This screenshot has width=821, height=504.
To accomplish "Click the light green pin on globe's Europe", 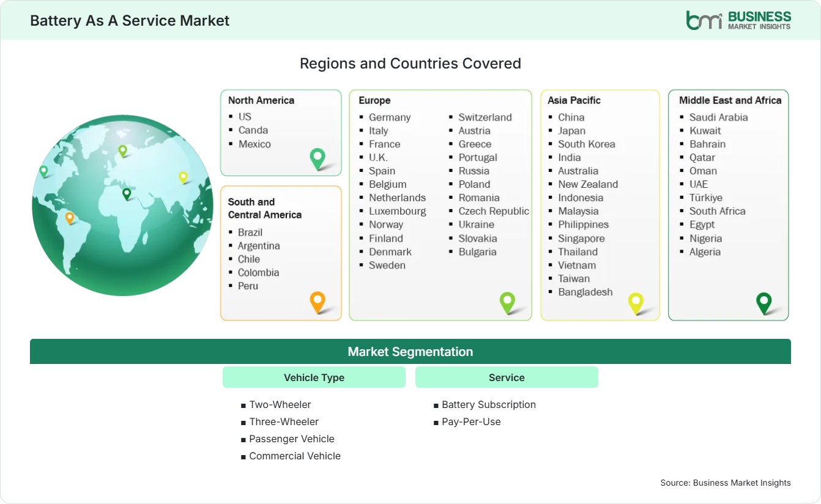I will coord(122,150).
